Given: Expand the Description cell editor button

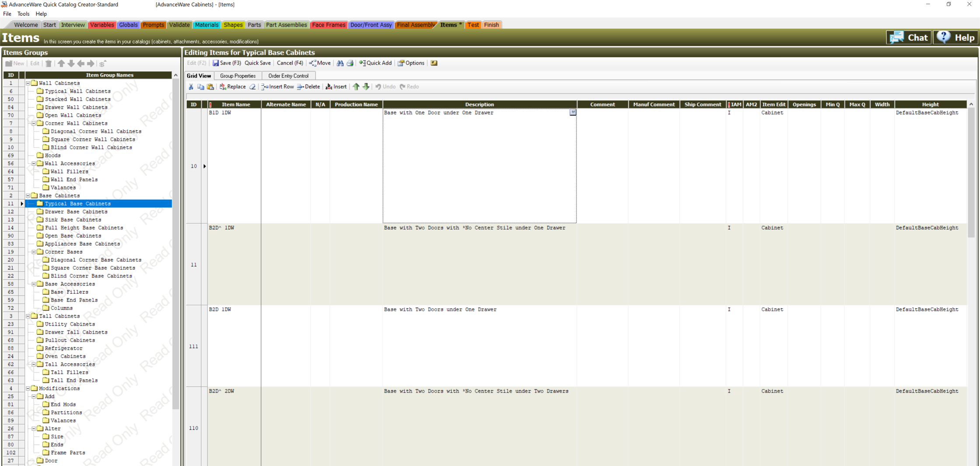Looking at the screenshot, I should click(x=573, y=112).
